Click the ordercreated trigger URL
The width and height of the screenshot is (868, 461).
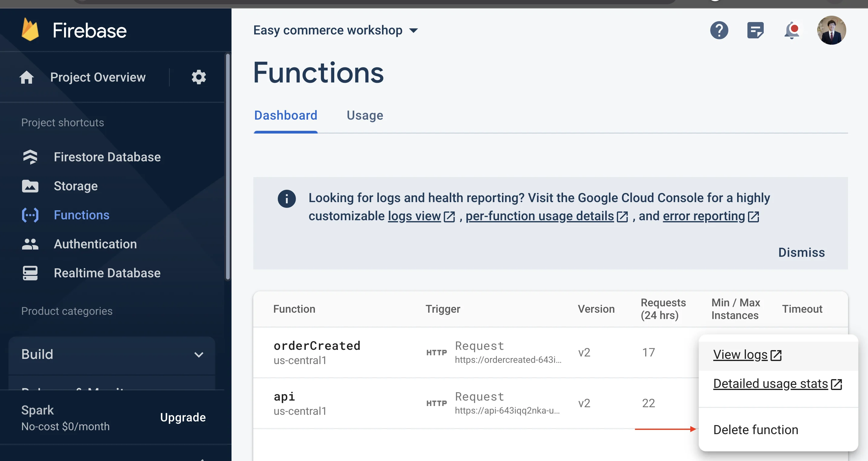[x=508, y=360]
